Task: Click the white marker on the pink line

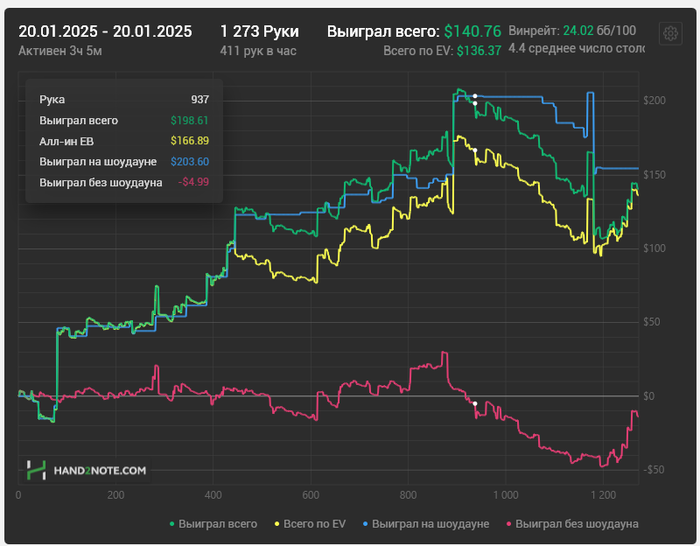Action: (x=475, y=404)
